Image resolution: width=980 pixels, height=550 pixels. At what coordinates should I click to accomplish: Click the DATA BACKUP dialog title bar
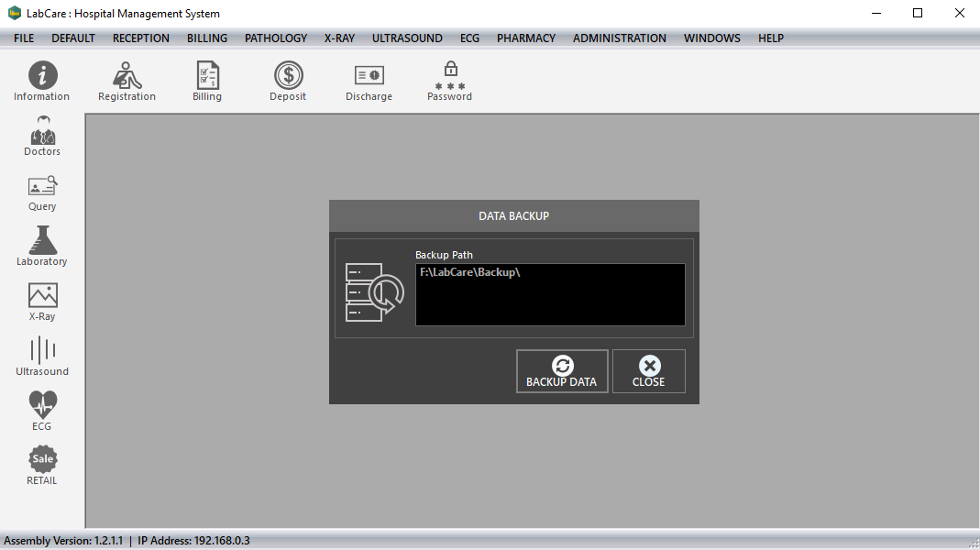coord(513,215)
